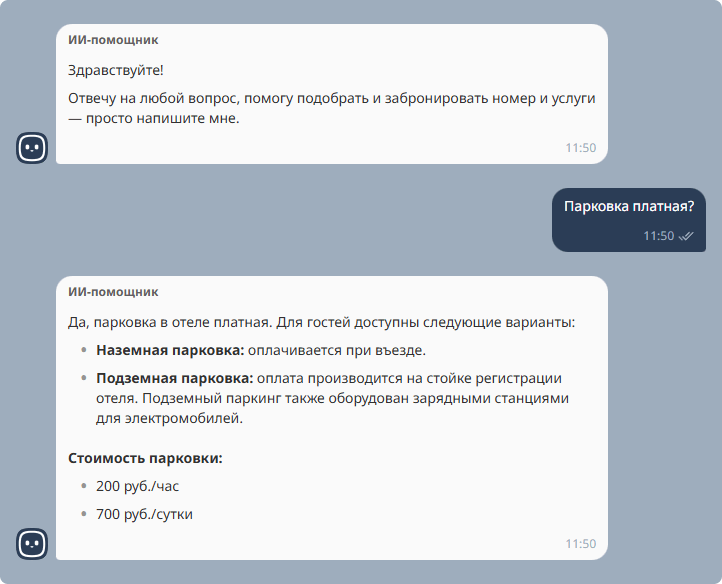The height and width of the screenshot is (584, 722).
Task: Click the bold 'Наземная парковка:' label
Action: [x=170, y=350]
